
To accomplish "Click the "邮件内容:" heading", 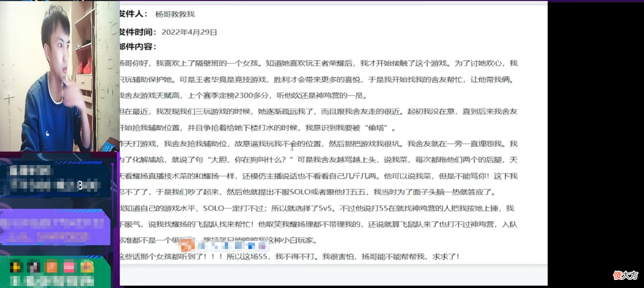I will coord(138,47).
